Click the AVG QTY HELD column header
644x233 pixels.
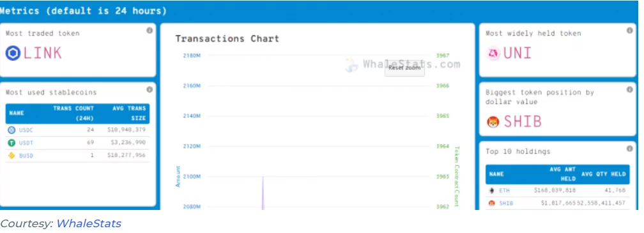pos(603,174)
